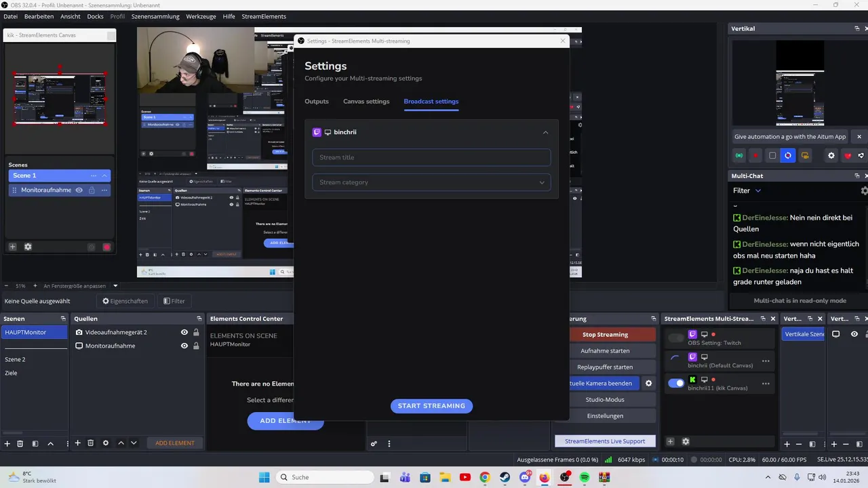Click the red heart icon in Vertikal dock

[x=848, y=155]
